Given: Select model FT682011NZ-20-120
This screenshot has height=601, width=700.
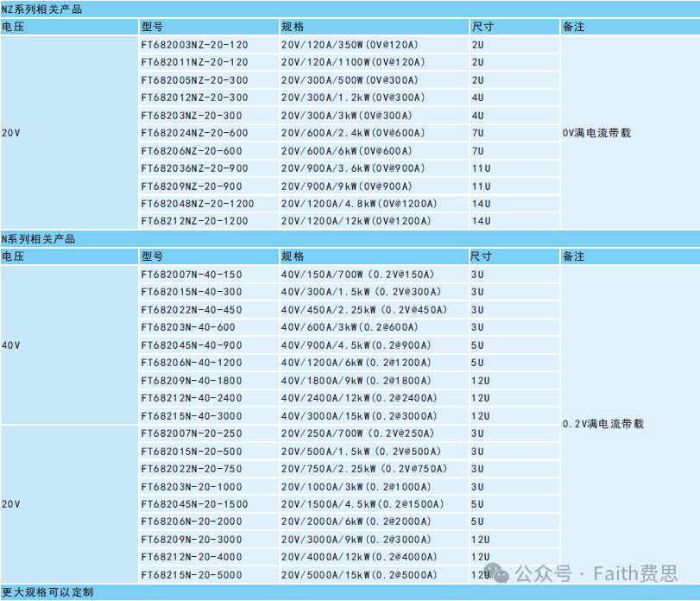Looking at the screenshot, I should click(195, 62).
